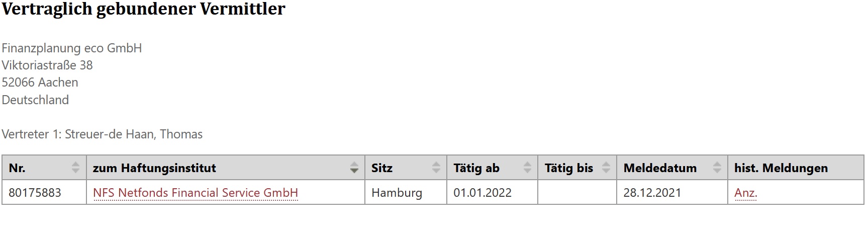Viewport: 868px width, 231px height.
Task: Click the Finanzplanung eco GmbH name
Action: (x=72, y=48)
